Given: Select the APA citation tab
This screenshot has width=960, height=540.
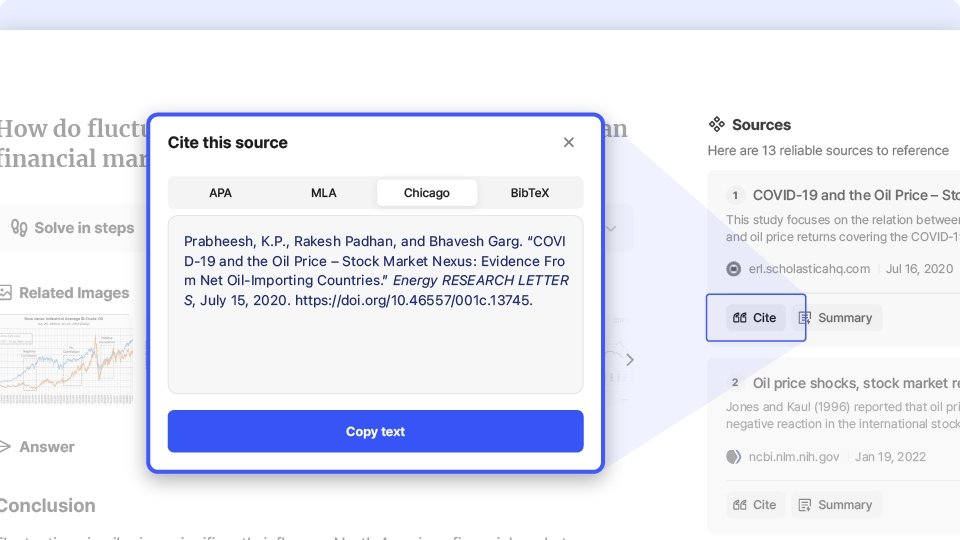Looking at the screenshot, I should 220,193.
